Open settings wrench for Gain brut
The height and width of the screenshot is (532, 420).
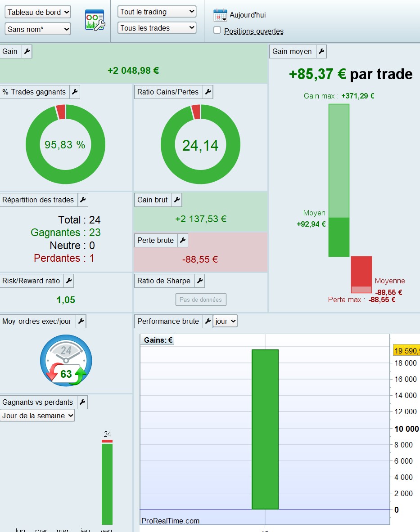[177, 200]
